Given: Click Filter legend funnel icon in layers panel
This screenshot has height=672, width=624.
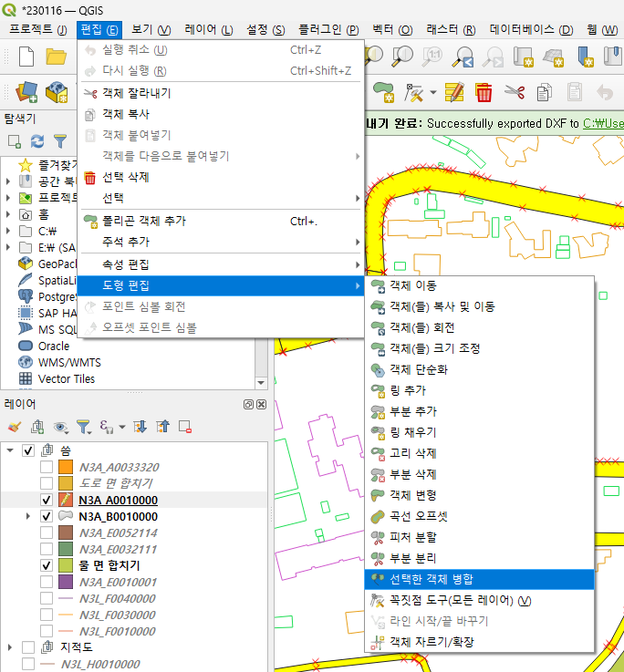Looking at the screenshot, I should (83, 427).
